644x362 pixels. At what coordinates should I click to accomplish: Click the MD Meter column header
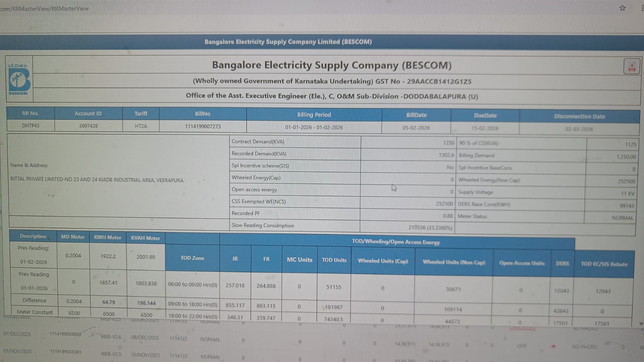pyautogui.click(x=73, y=237)
